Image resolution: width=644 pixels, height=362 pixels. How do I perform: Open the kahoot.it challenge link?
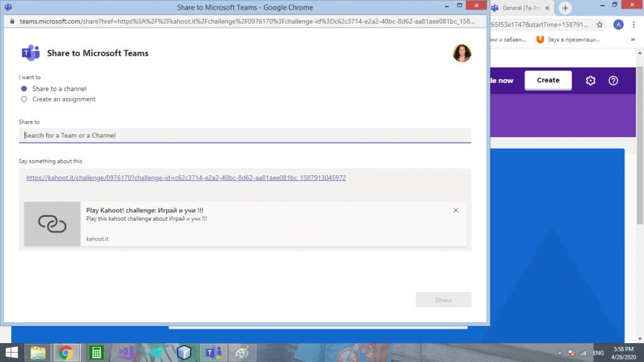(x=186, y=178)
